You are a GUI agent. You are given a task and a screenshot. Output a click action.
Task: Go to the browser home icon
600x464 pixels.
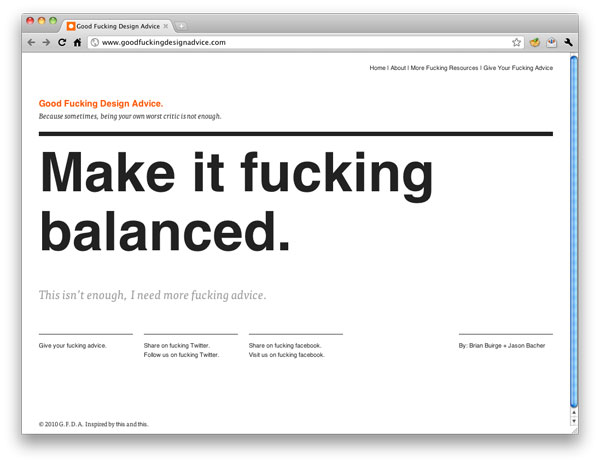(77, 42)
